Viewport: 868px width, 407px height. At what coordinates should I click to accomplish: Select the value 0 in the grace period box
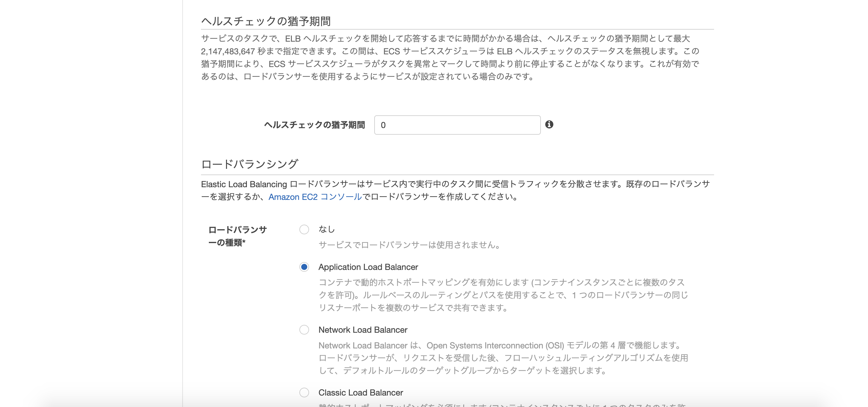point(383,125)
